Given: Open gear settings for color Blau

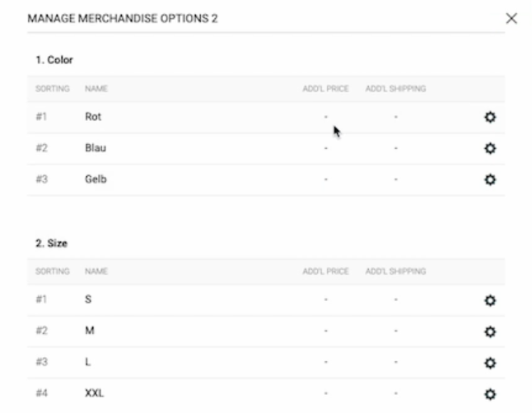Looking at the screenshot, I should (490, 148).
